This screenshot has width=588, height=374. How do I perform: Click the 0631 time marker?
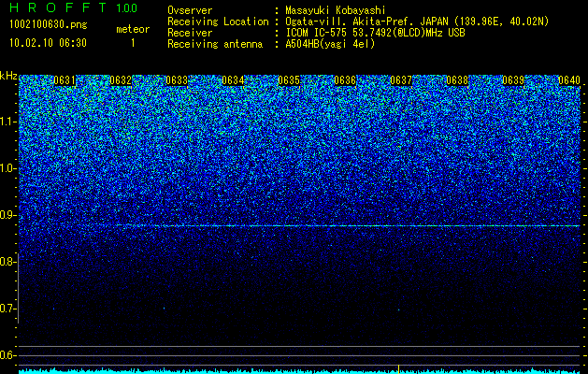65,80
